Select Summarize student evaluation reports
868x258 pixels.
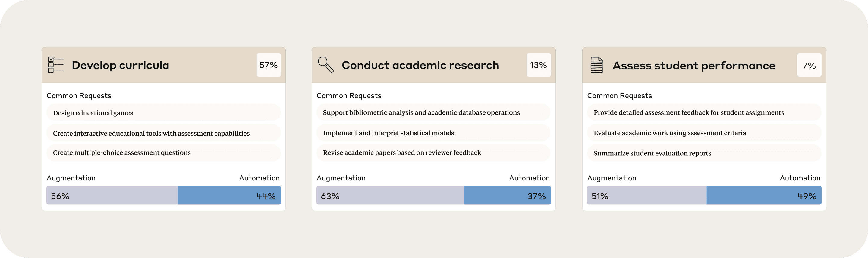704,153
